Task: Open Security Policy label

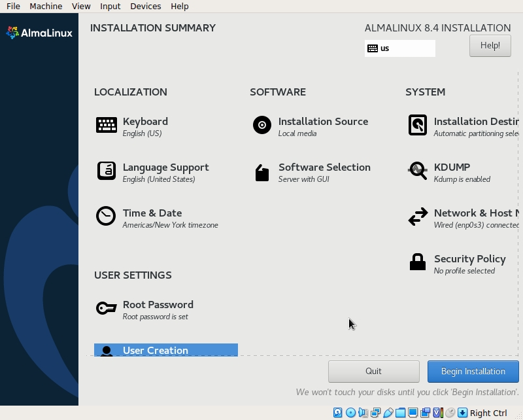Action: tap(469, 259)
